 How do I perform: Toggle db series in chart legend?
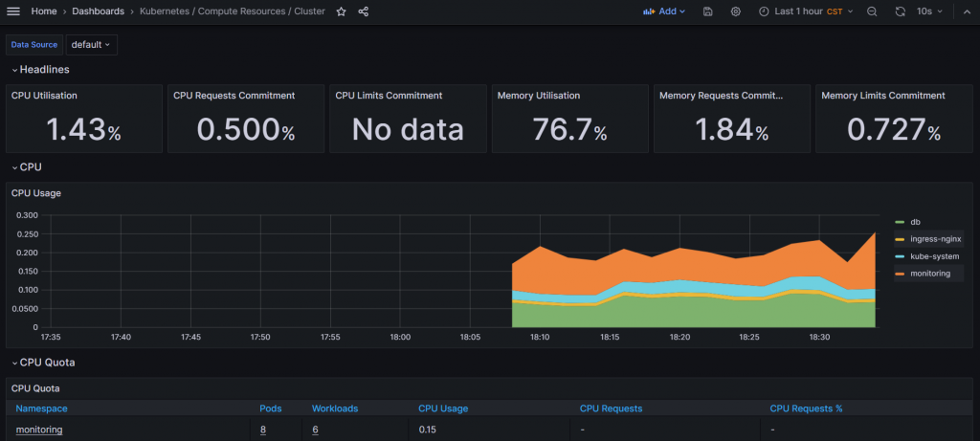915,222
